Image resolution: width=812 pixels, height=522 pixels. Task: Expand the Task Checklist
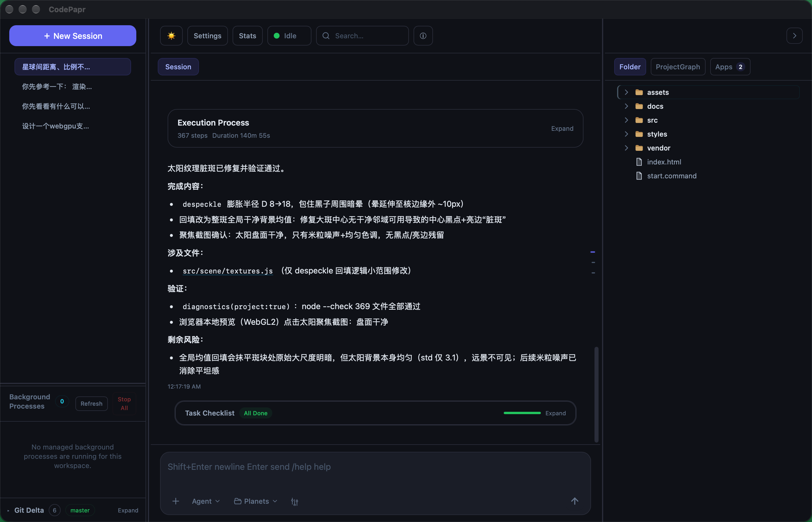pos(555,413)
